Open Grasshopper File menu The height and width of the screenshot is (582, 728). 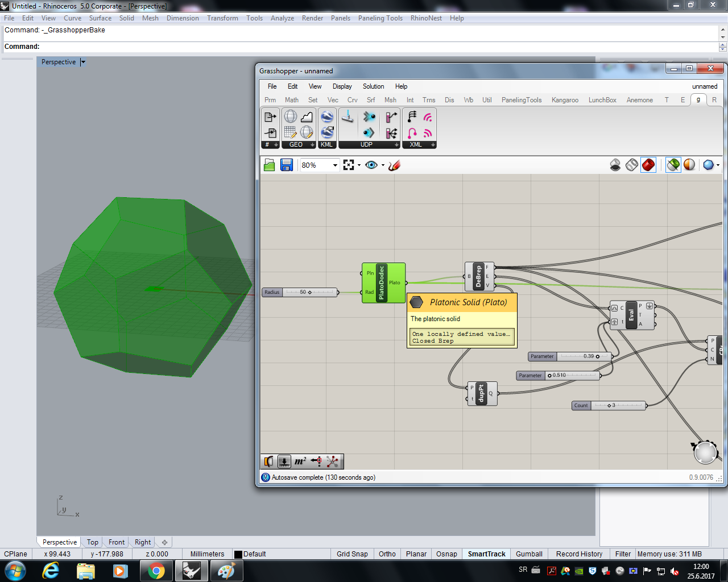(272, 86)
